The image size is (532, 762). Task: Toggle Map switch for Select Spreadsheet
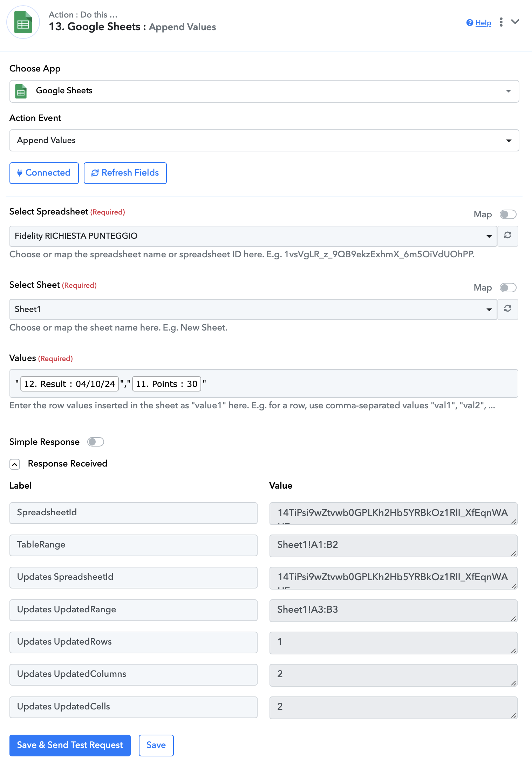click(x=508, y=214)
